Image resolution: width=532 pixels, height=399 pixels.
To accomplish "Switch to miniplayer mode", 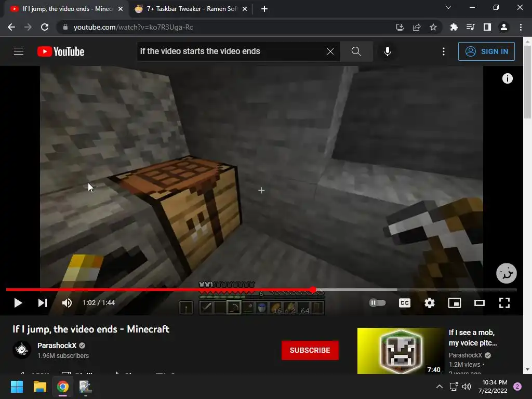I will (454, 303).
